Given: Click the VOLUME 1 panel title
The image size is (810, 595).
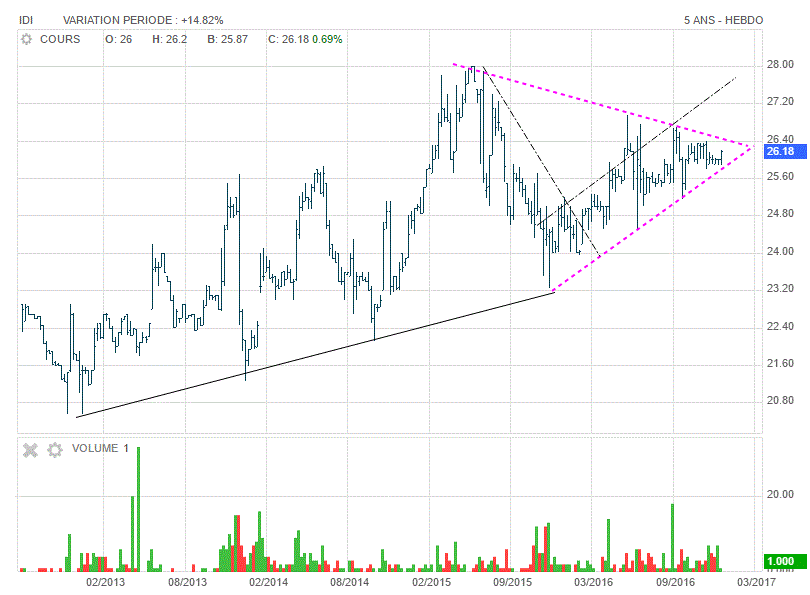Looking at the screenshot, I should 100,448.
